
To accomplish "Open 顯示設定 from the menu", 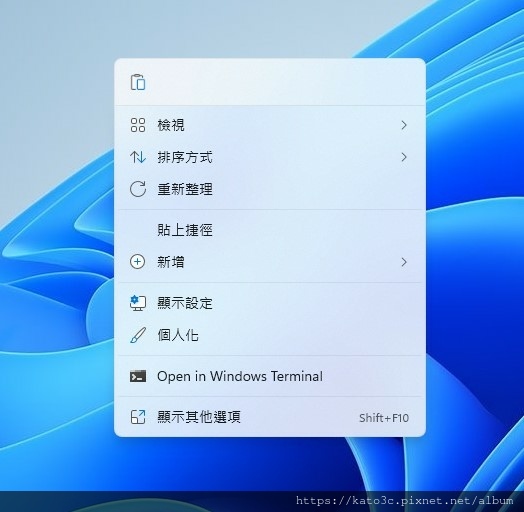I will (x=270, y=303).
